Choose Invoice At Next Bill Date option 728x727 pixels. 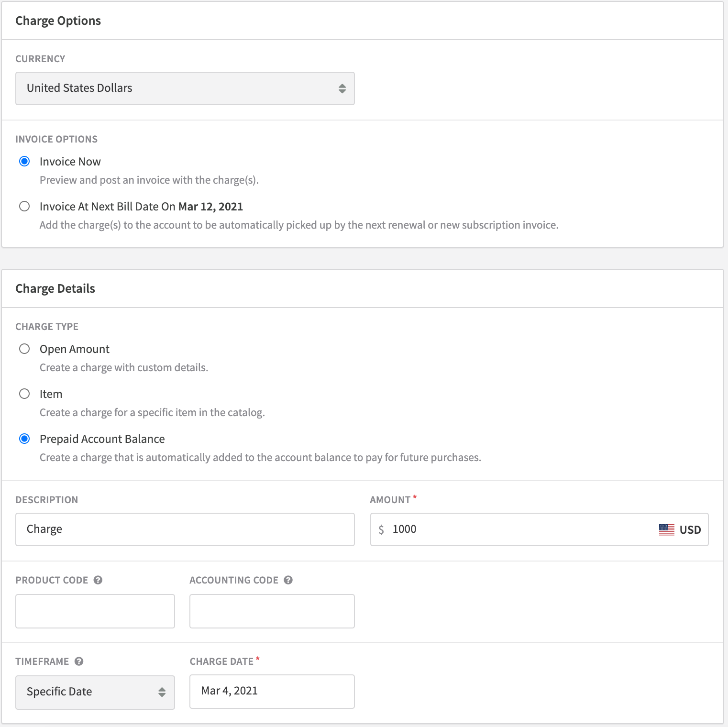[24, 206]
